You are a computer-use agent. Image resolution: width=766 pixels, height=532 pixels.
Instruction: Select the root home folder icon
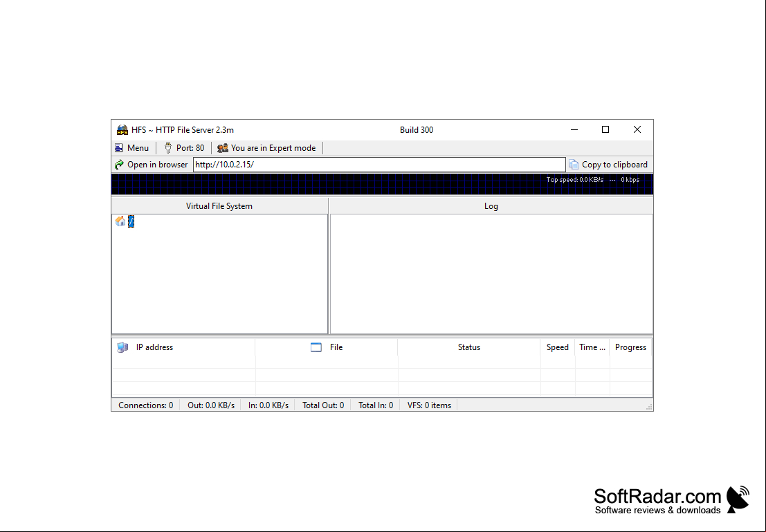click(120, 221)
